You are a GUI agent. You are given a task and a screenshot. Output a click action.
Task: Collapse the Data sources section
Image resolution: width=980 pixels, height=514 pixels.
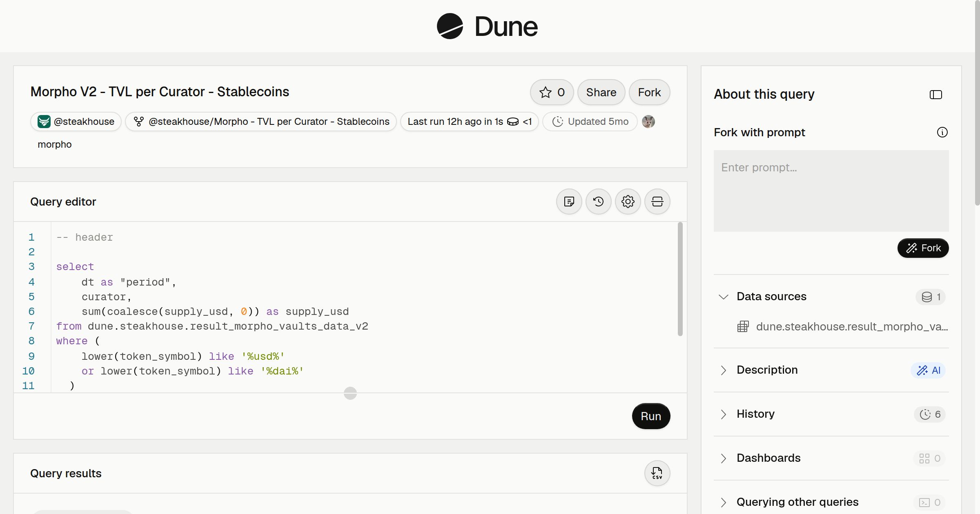tap(724, 297)
